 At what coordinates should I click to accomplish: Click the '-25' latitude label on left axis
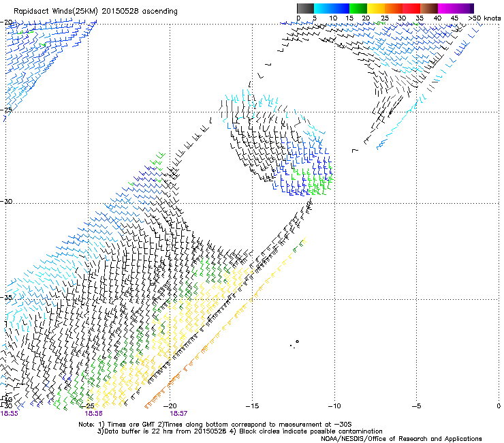pos(6,110)
